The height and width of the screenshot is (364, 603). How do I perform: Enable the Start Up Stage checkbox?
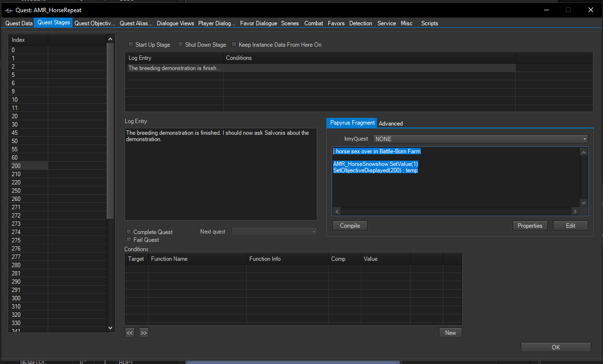(131, 45)
